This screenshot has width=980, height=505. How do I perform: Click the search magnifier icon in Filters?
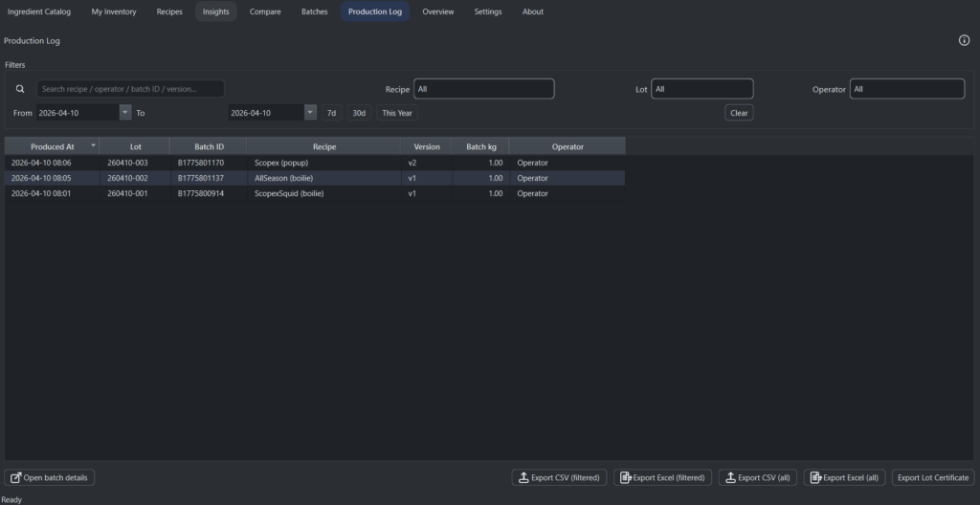coord(20,89)
